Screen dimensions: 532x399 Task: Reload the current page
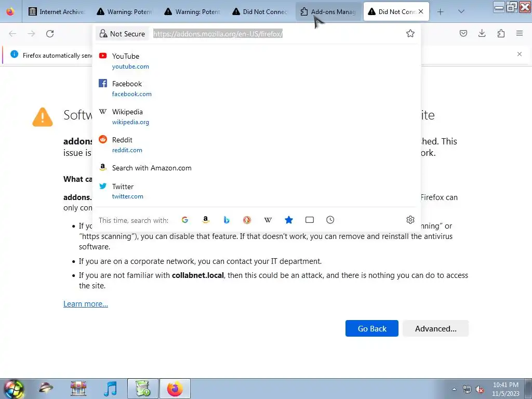pos(50,34)
